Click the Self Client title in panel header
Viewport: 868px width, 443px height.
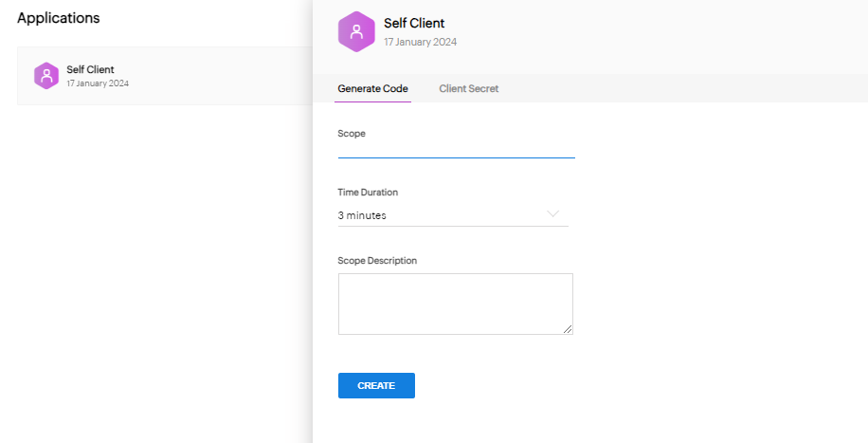click(x=414, y=23)
